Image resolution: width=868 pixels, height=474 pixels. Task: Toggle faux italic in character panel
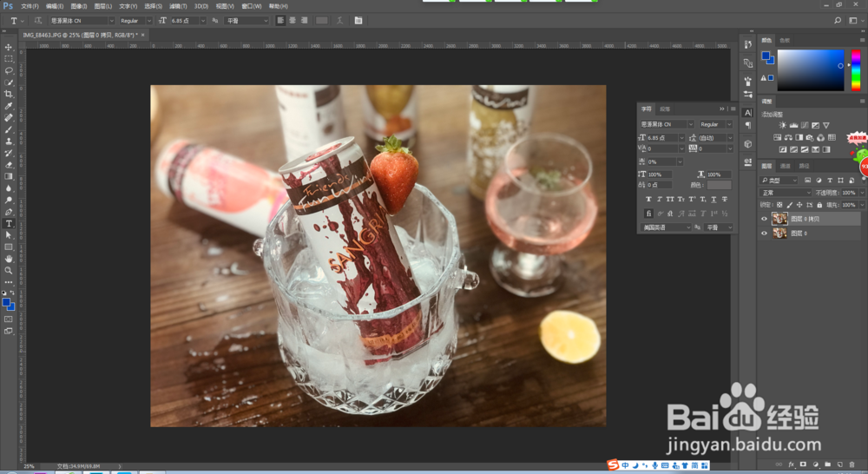pos(660,200)
